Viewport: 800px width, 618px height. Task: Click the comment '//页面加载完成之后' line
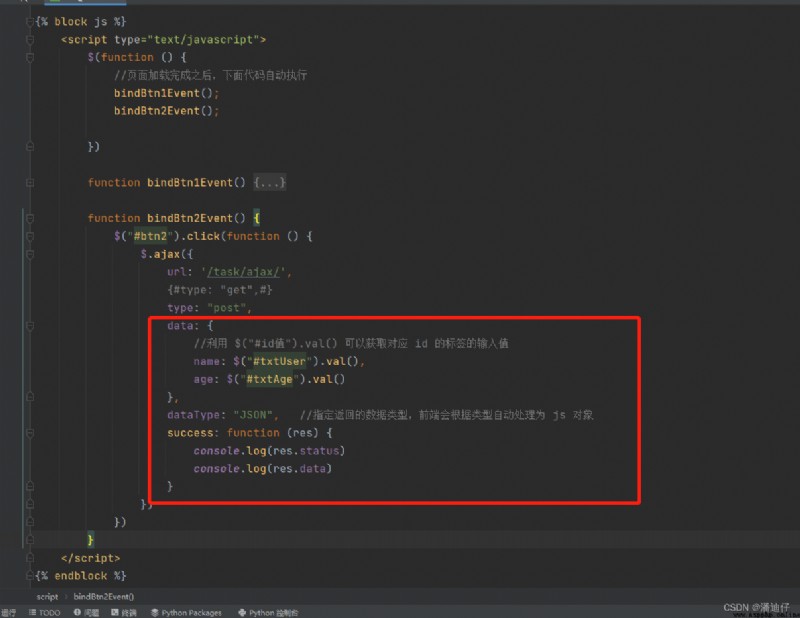(x=211, y=75)
